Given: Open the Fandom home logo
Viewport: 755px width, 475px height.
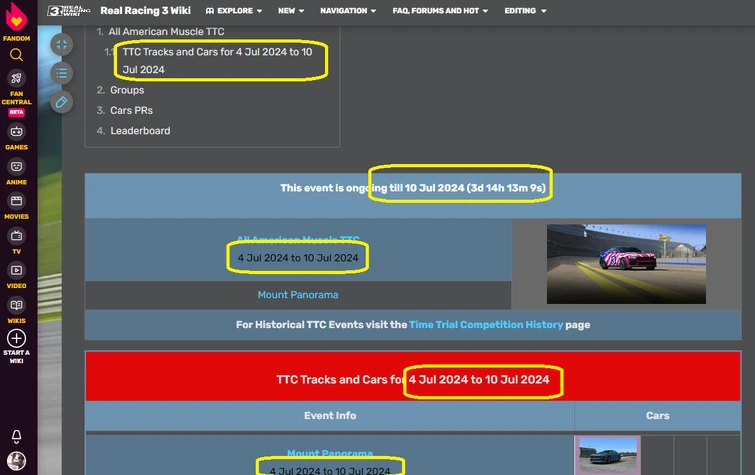Looking at the screenshot, I should [16, 17].
